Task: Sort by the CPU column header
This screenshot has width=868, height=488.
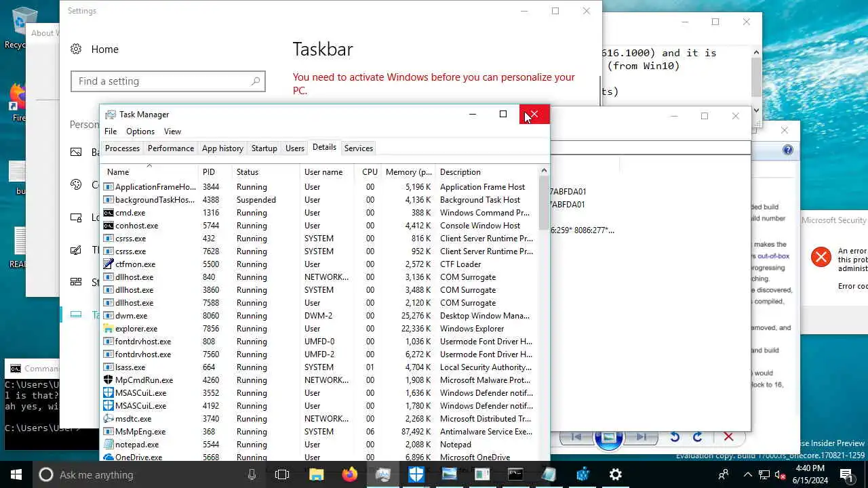Action: (368, 172)
